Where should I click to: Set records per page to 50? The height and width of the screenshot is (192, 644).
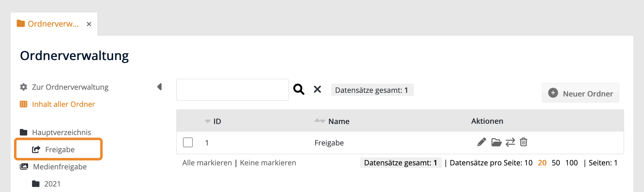tap(556, 163)
